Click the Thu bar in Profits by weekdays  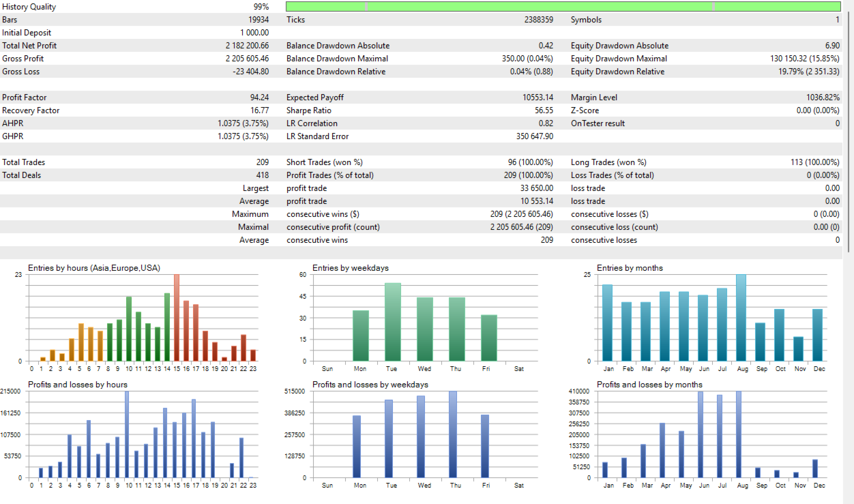click(x=453, y=434)
